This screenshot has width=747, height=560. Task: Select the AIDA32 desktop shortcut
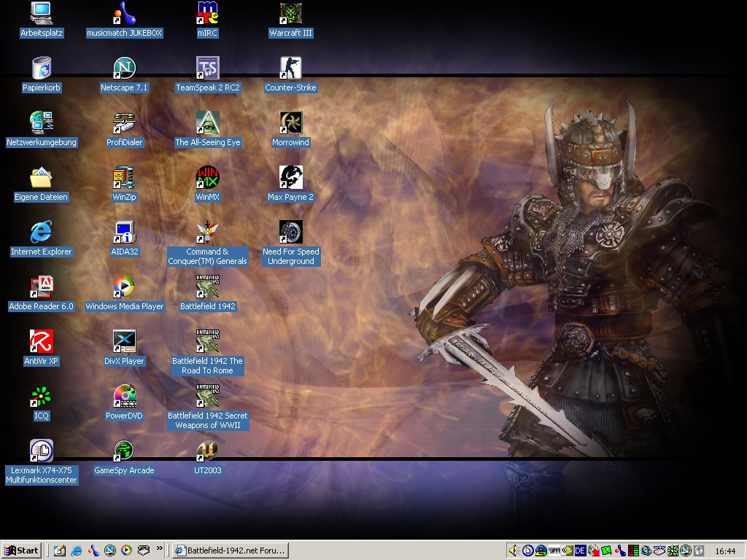pyautogui.click(x=124, y=238)
